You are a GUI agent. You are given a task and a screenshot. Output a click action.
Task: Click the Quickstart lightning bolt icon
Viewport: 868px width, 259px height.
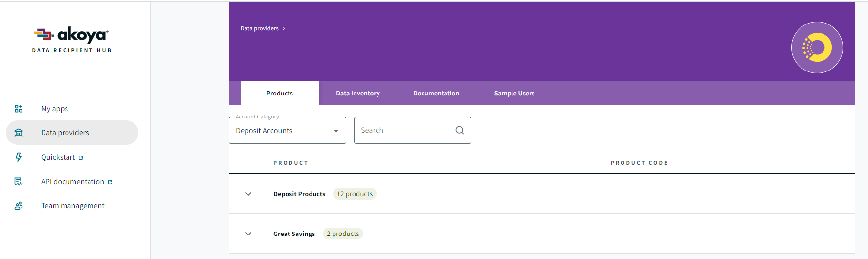(19, 157)
